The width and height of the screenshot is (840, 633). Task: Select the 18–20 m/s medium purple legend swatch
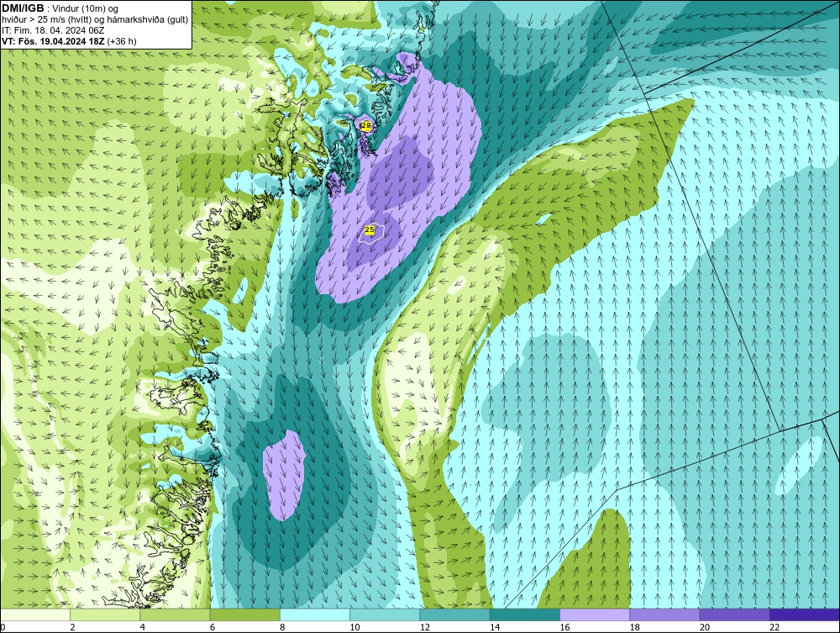coord(664,615)
